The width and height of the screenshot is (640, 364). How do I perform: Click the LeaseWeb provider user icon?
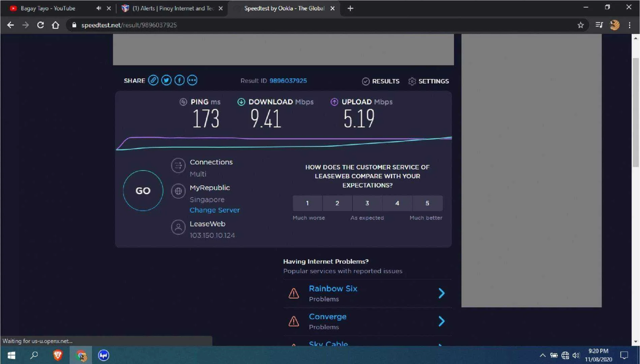178,227
